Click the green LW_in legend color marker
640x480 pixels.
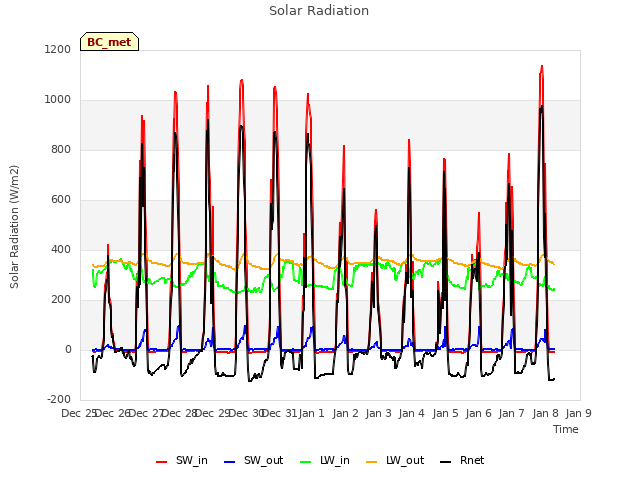306,462
